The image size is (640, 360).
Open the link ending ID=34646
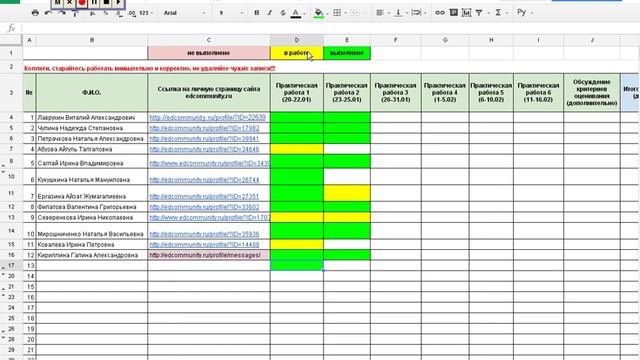pyautogui.click(x=204, y=149)
